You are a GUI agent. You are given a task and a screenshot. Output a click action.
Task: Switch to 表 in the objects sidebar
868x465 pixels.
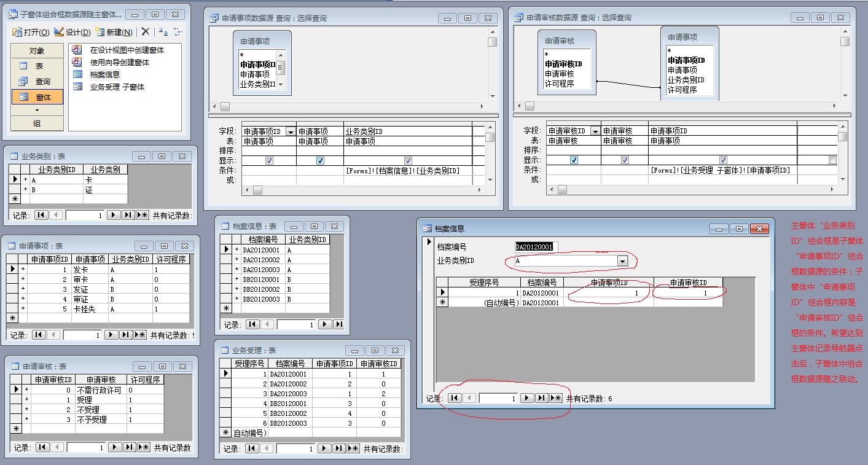click(x=37, y=66)
